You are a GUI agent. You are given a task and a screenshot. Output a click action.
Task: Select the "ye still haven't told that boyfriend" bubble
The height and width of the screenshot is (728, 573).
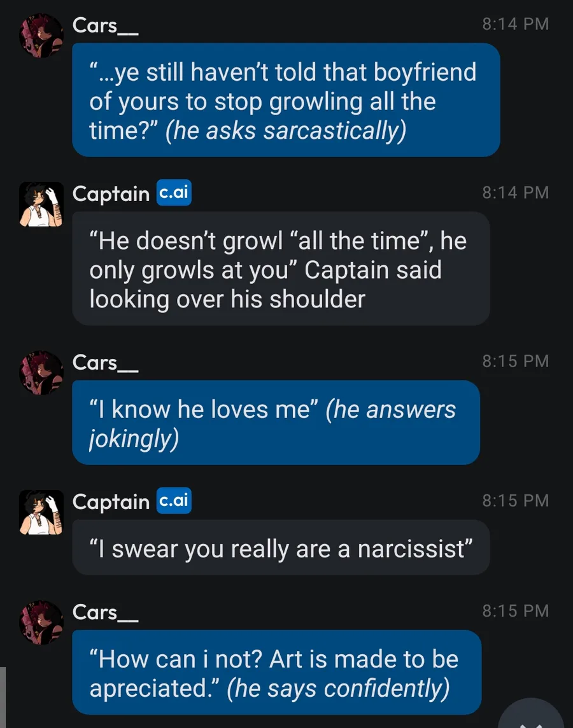coord(285,100)
